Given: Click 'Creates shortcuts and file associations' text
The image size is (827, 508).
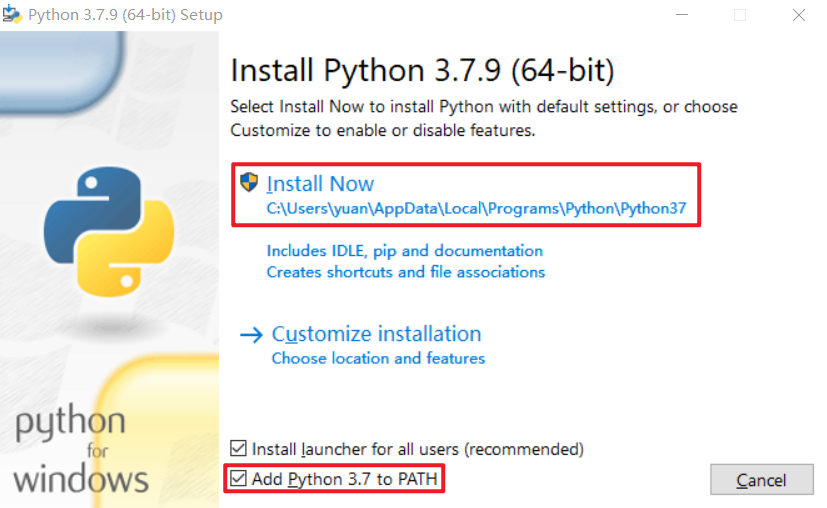Looking at the screenshot, I should pyautogui.click(x=406, y=272).
